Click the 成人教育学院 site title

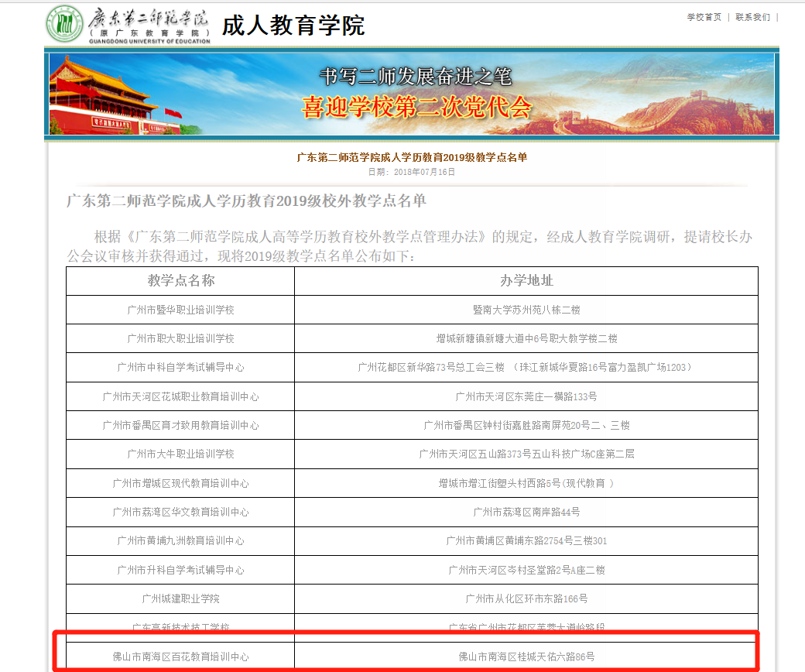[293, 26]
